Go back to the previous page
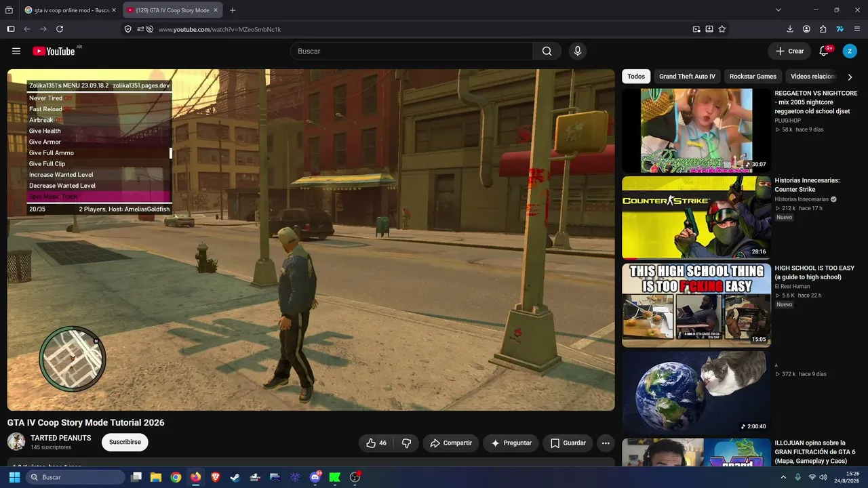Viewport: 868px width, 488px height. tap(27, 29)
